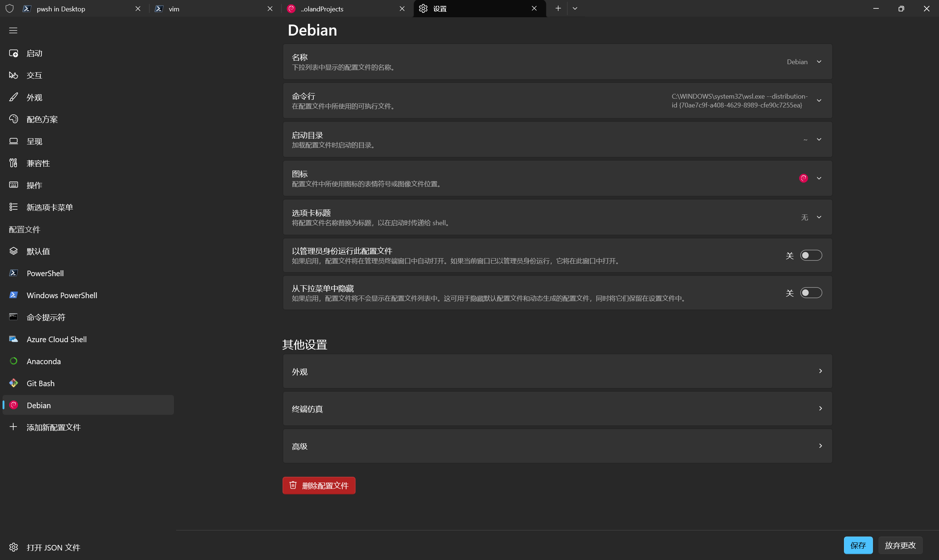
Task: Click the 保存 button
Action: [x=858, y=545]
